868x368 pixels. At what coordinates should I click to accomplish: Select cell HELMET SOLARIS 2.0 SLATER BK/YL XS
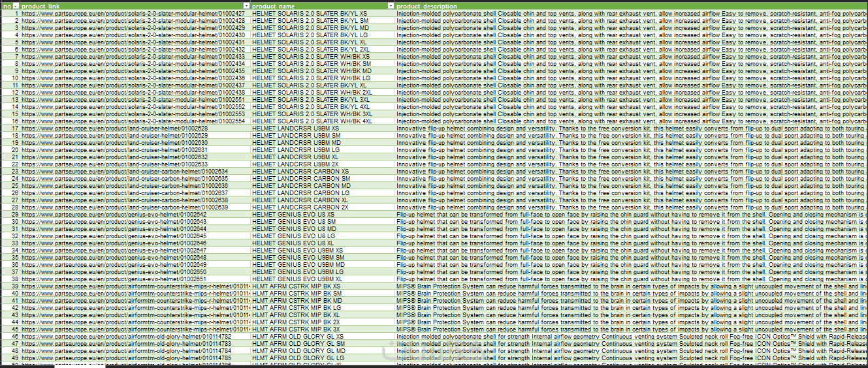323,13
